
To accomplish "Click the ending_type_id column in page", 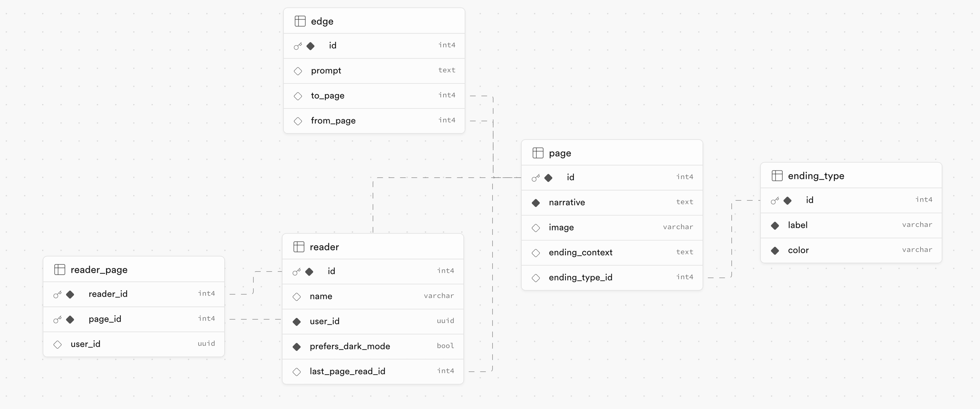I will click(x=580, y=278).
